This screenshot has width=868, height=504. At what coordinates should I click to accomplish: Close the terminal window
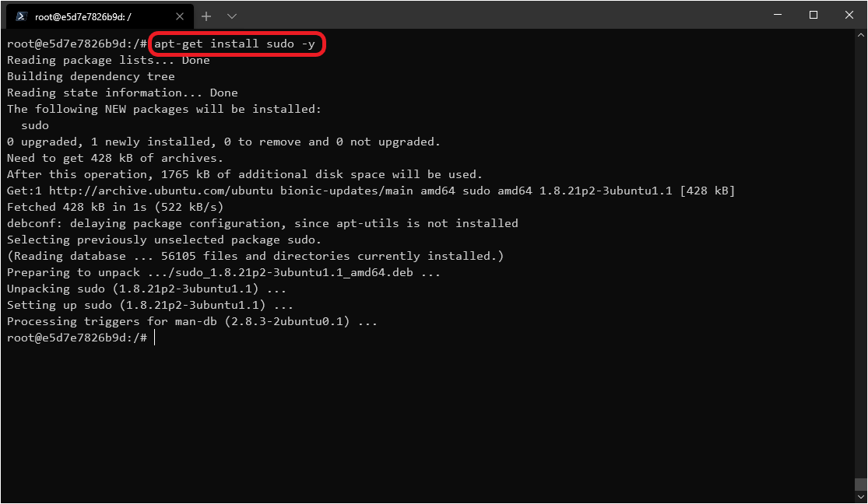849,15
